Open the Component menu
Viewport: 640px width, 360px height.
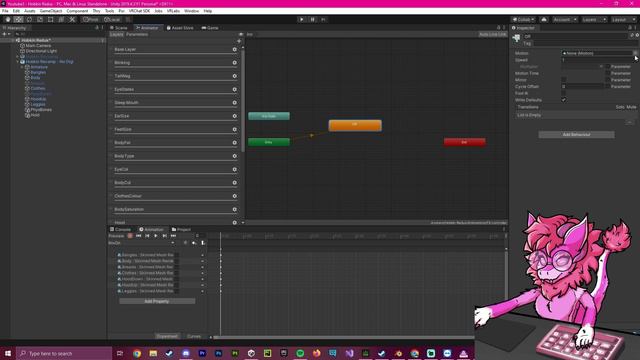click(x=77, y=11)
